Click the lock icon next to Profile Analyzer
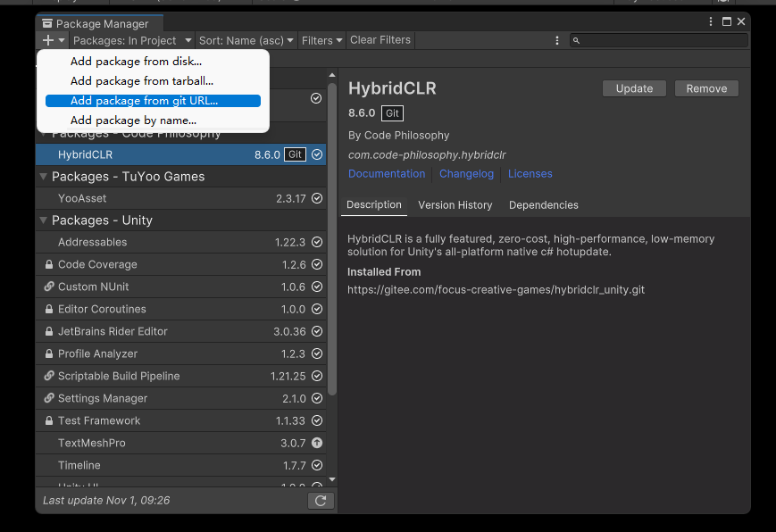Screen dimensions: 776x532 tap(49, 353)
